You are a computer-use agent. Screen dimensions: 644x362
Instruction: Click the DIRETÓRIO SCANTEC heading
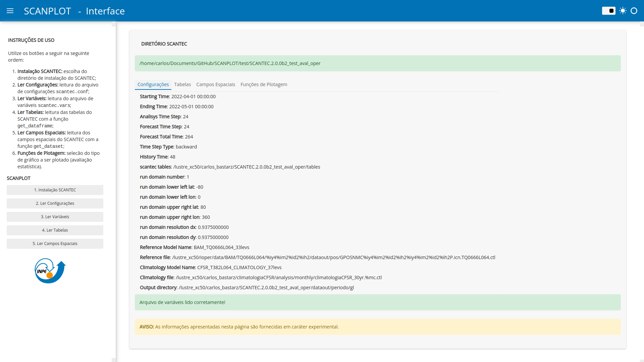(164, 44)
